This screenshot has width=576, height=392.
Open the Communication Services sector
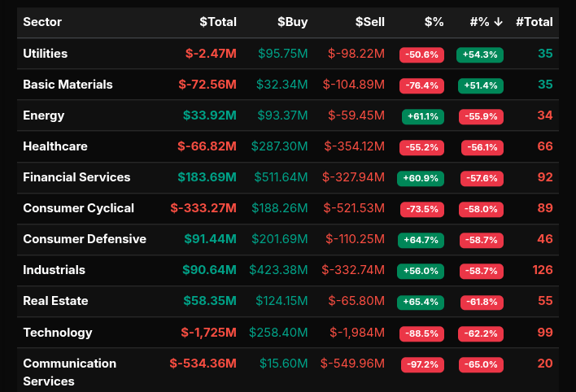tap(69, 372)
